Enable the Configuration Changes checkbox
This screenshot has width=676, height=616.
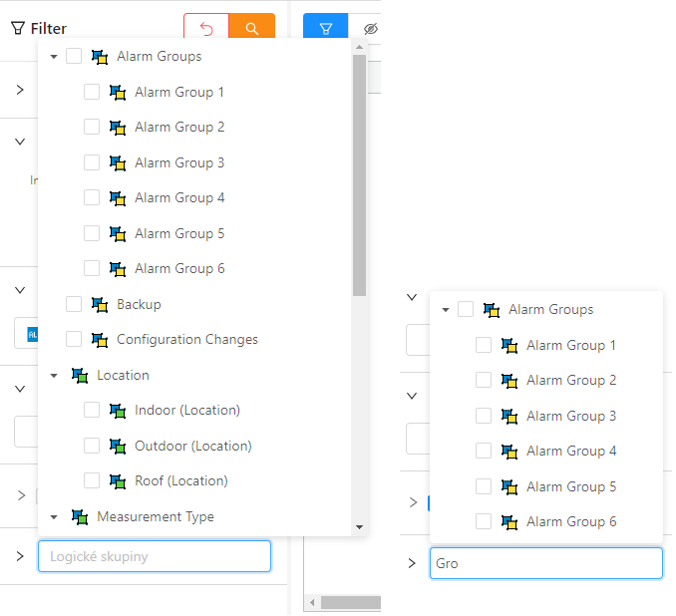click(x=74, y=340)
